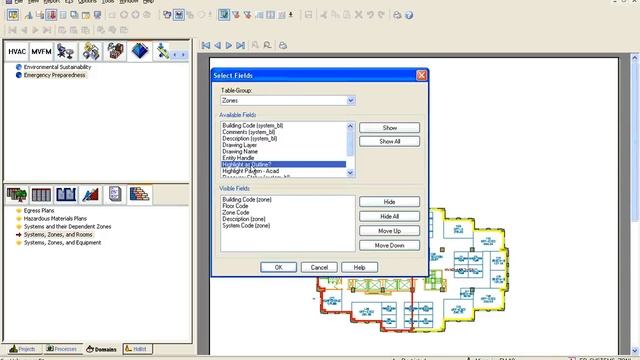Viewport: 640px width, 360px height.
Task: Click Available Fields list scroll down arrow
Action: [350, 173]
